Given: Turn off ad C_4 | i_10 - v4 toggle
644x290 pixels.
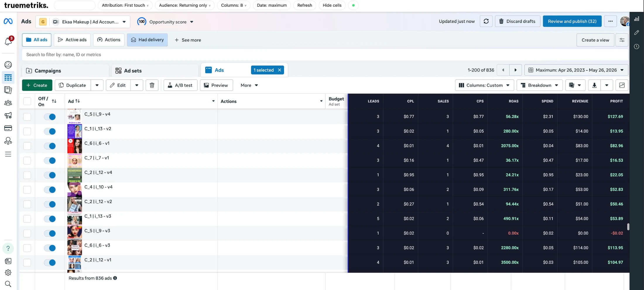Looking at the screenshot, I should pos(50,190).
